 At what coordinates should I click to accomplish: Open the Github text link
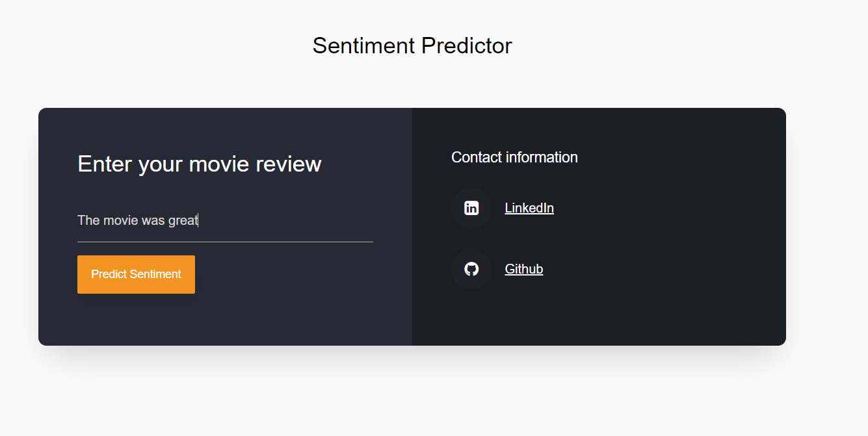pyautogui.click(x=523, y=269)
